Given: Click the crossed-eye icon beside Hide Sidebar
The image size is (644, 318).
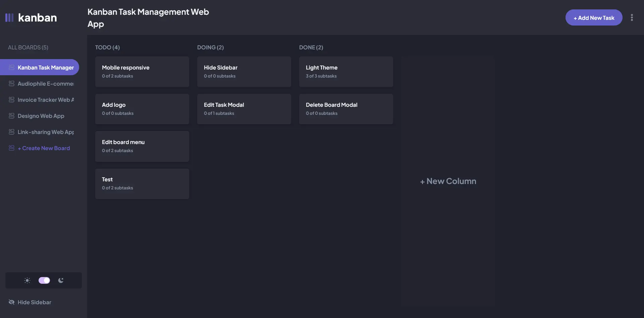Looking at the screenshot, I should pos(11,302).
